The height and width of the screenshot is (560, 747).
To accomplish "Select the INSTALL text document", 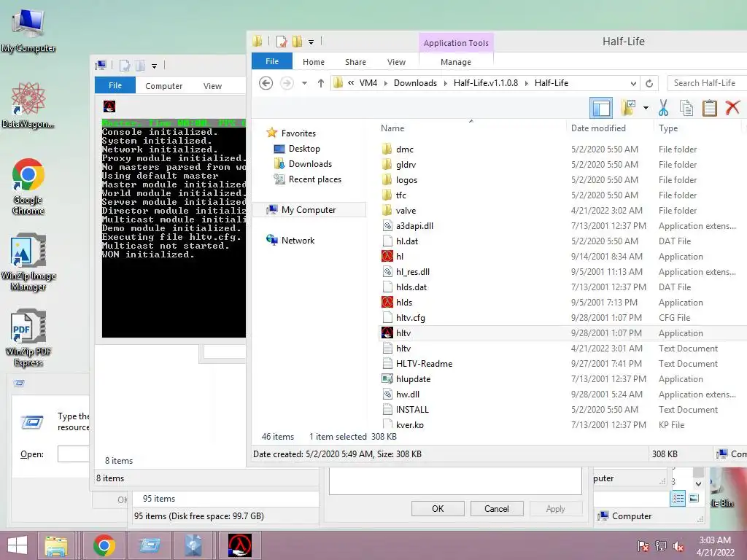I will [412, 410].
